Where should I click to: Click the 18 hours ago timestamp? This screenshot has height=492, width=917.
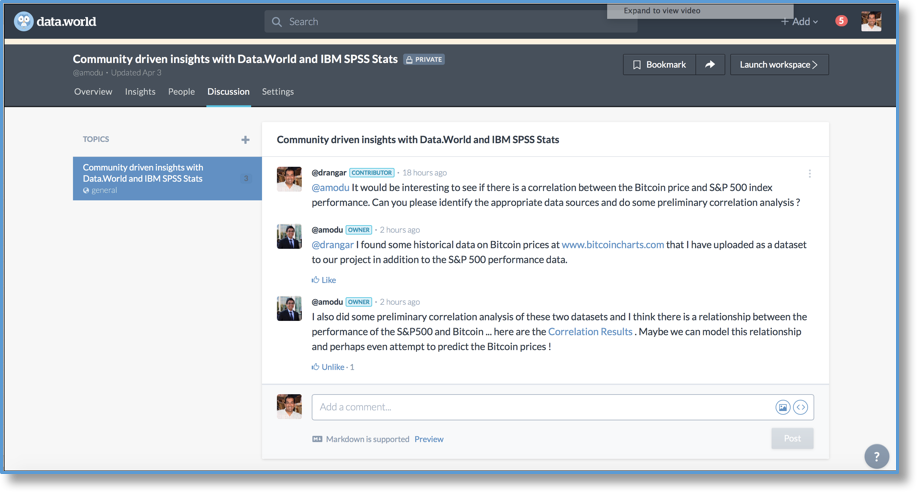pos(425,173)
